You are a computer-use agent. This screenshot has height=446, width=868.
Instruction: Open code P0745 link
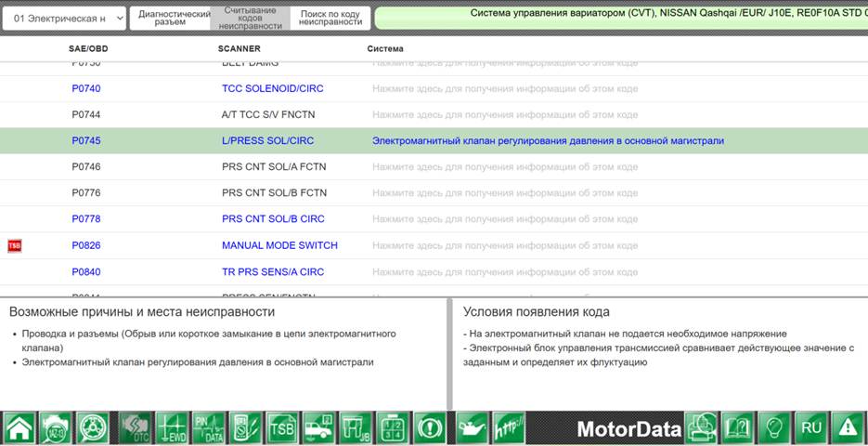tap(86, 140)
